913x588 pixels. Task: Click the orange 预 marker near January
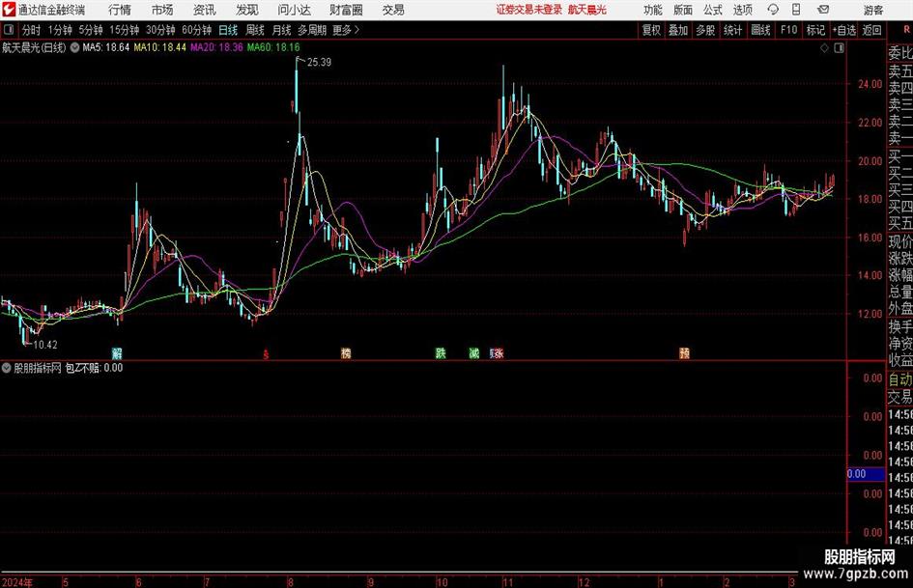click(684, 352)
